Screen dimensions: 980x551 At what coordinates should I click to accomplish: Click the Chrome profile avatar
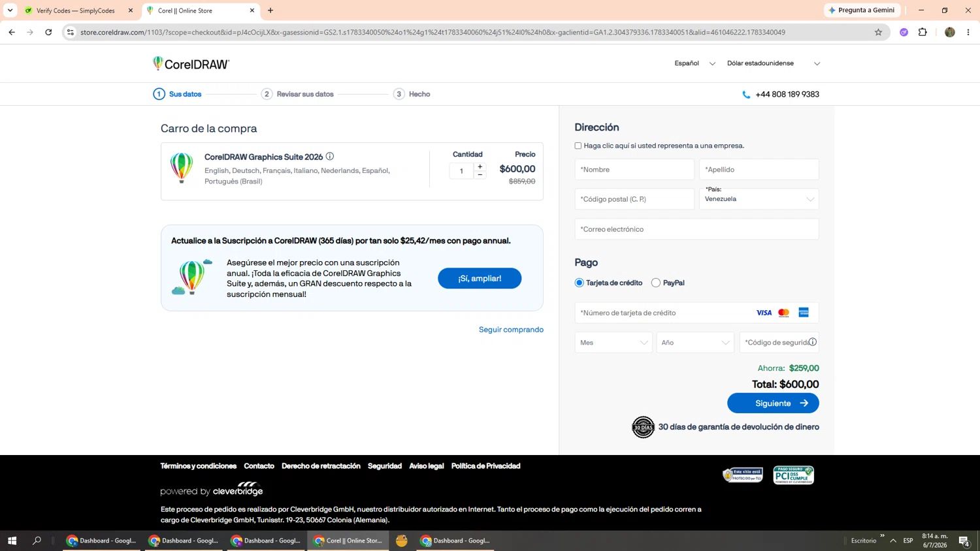pyautogui.click(x=950, y=32)
